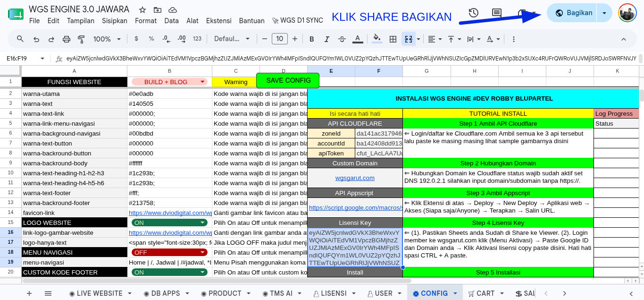
Task: Open the text rotation dropdown
Action: point(493,39)
